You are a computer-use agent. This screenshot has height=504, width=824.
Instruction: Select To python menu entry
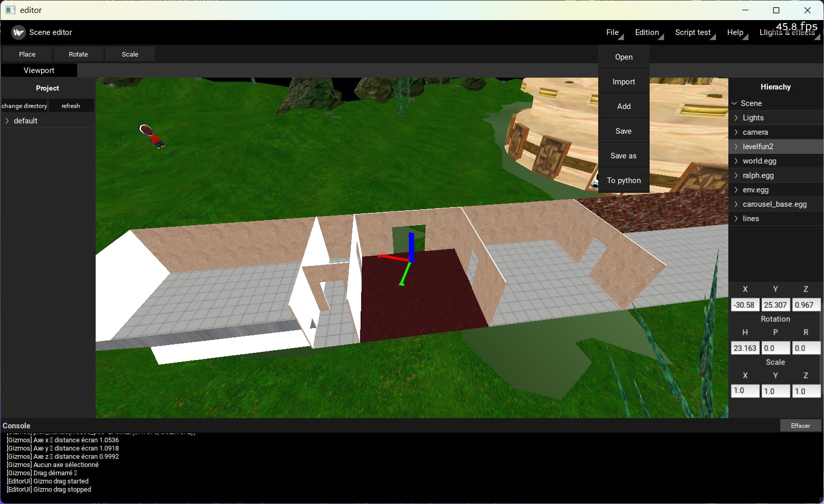[x=623, y=181]
